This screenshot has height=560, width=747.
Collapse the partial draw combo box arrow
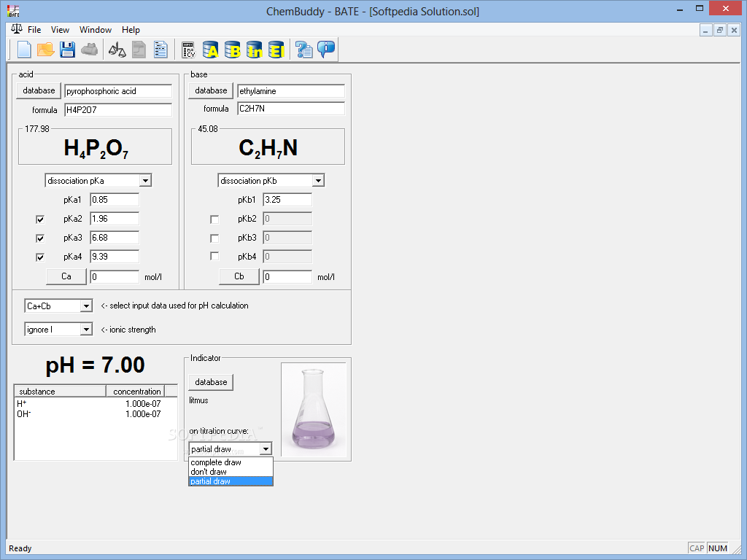pos(266,448)
